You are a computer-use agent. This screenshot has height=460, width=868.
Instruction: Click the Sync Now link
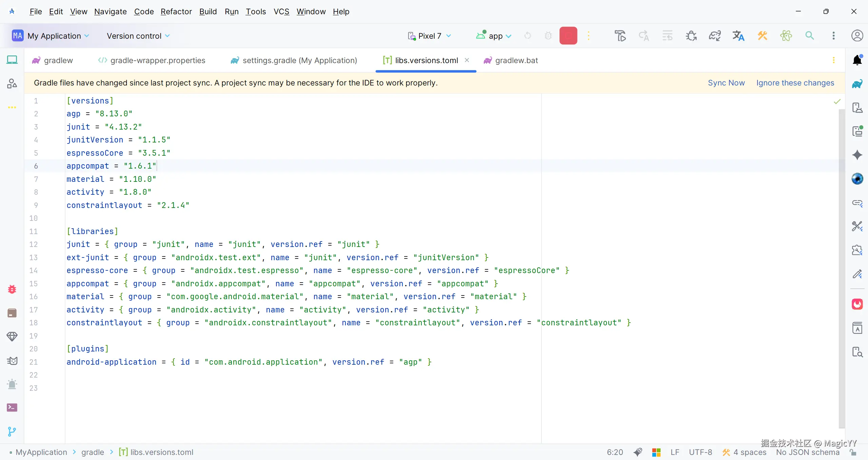point(726,83)
